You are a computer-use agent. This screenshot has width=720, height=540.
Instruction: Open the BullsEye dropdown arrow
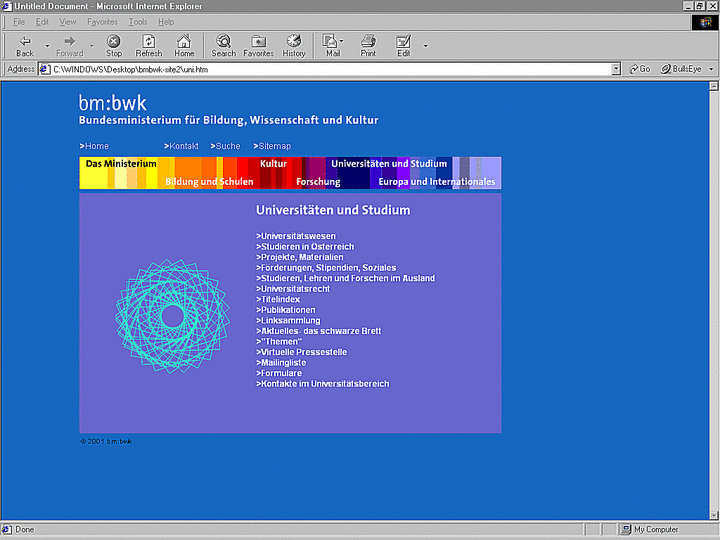[x=711, y=69]
